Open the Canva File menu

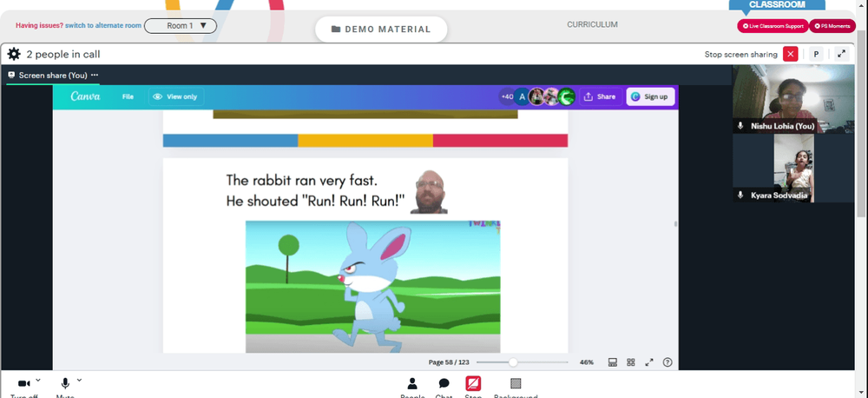[x=128, y=96]
